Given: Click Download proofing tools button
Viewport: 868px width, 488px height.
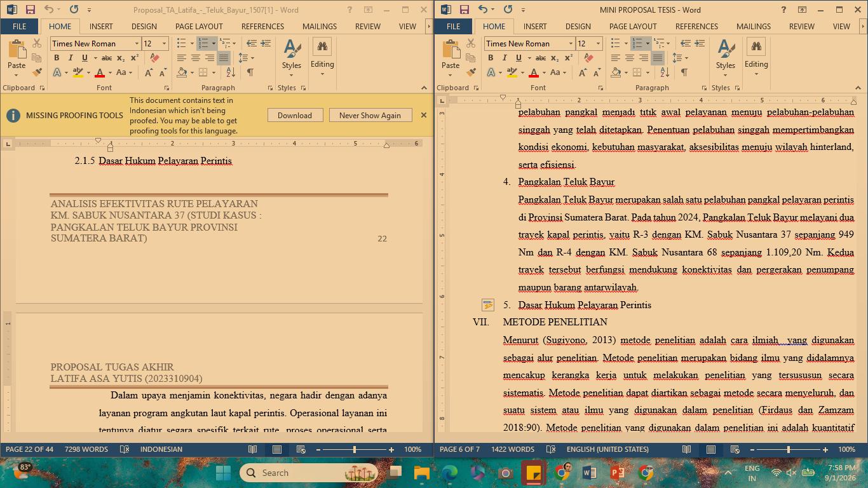Looking at the screenshot, I should (x=295, y=115).
